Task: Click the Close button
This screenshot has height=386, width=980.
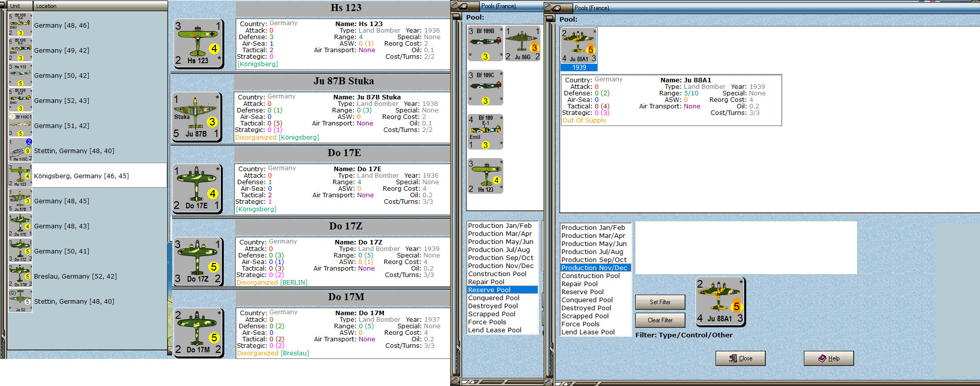Action: click(740, 358)
